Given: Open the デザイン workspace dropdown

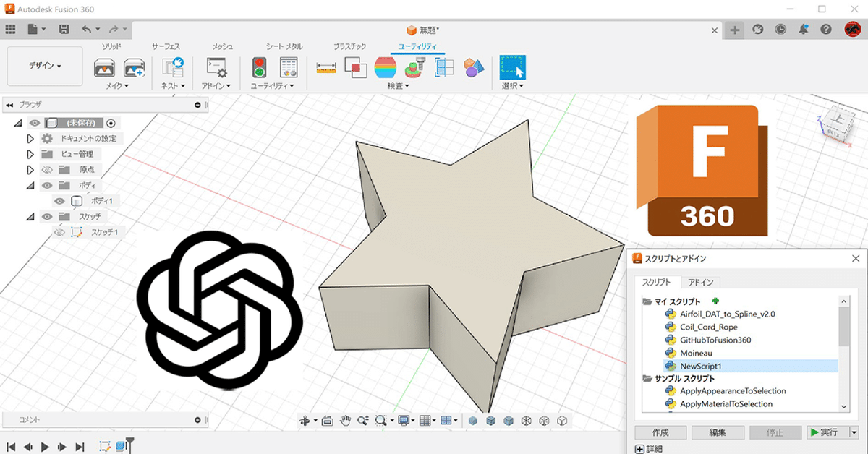Looking at the screenshot, I should click(44, 66).
